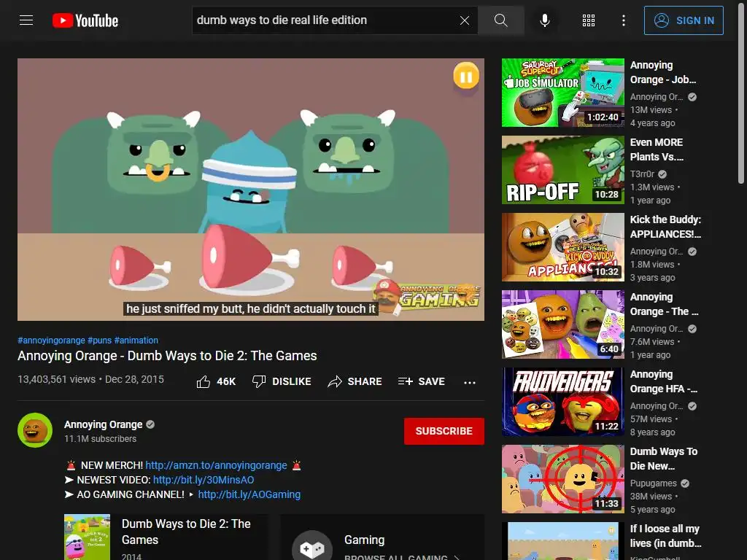Go to the YouTube home logo
The height and width of the screenshot is (560, 747).
tap(85, 20)
